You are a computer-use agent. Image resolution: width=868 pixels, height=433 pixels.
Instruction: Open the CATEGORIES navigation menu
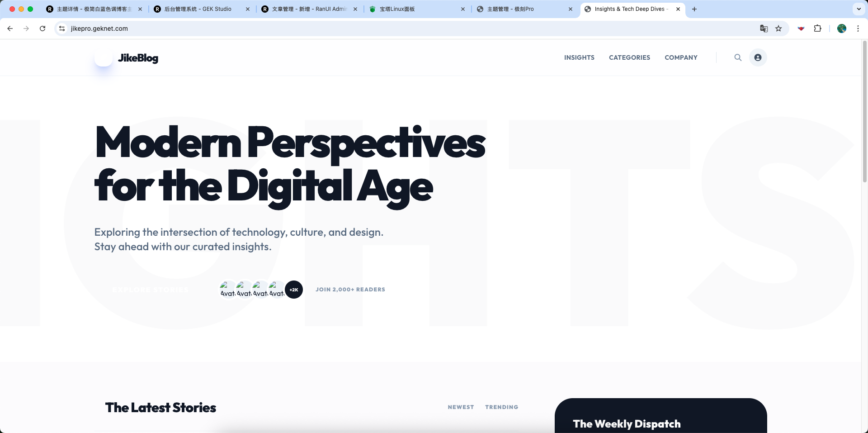click(629, 57)
